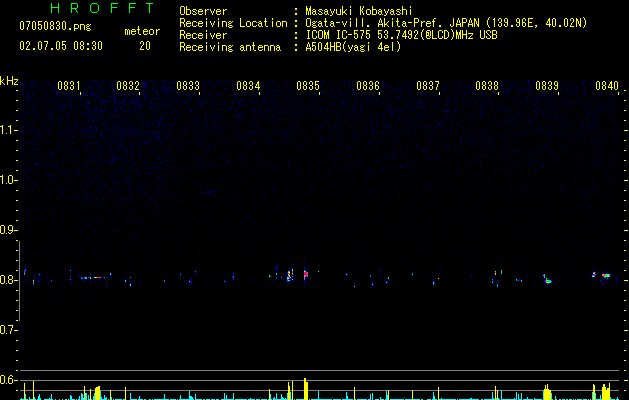Click the meteor echo just after 0839
629x400 pixels.
(548, 281)
